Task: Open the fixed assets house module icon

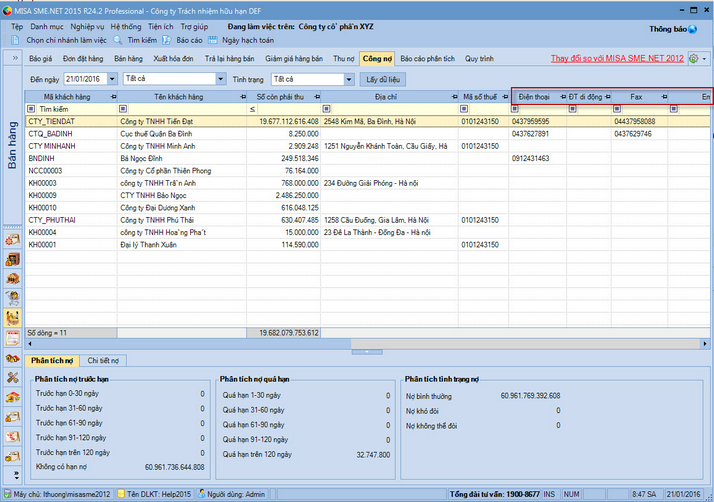Action: coord(13,397)
